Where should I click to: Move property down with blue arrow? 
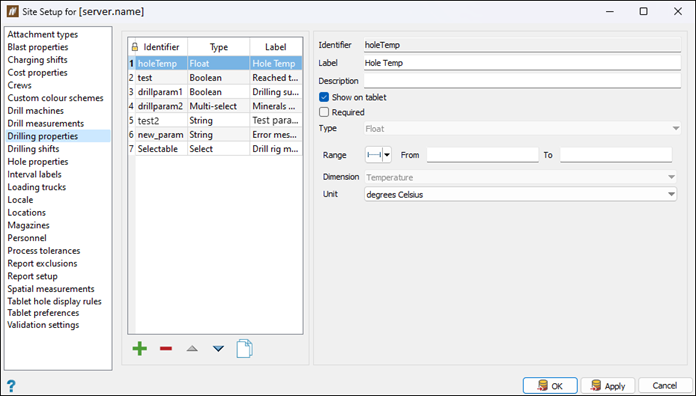pyautogui.click(x=218, y=348)
